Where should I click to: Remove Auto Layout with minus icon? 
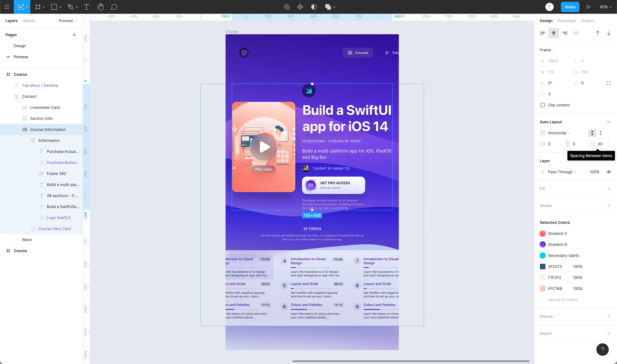(608, 122)
